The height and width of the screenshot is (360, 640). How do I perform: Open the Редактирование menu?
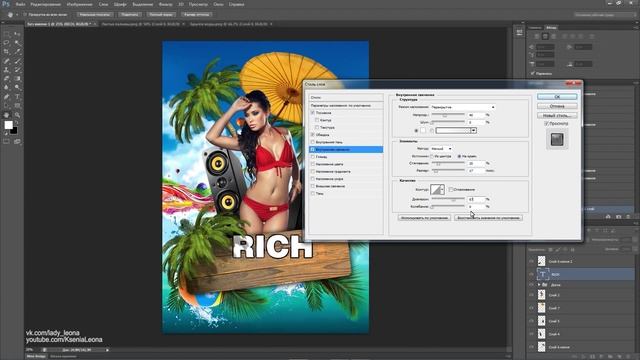coord(46,4)
